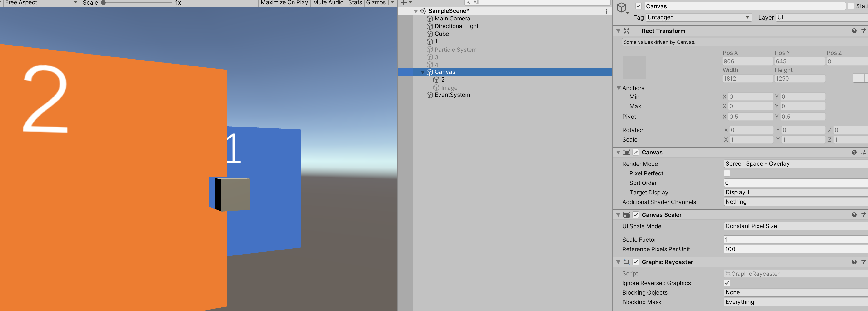Open the Tag Untagged dropdown
The height and width of the screenshot is (311, 868).
pos(698,18)
